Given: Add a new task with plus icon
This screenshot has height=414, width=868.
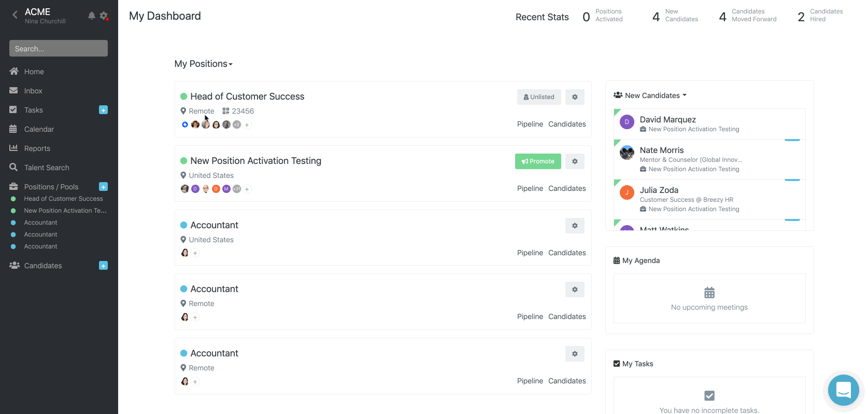Looking at the screenshot, I should [103, 110].
